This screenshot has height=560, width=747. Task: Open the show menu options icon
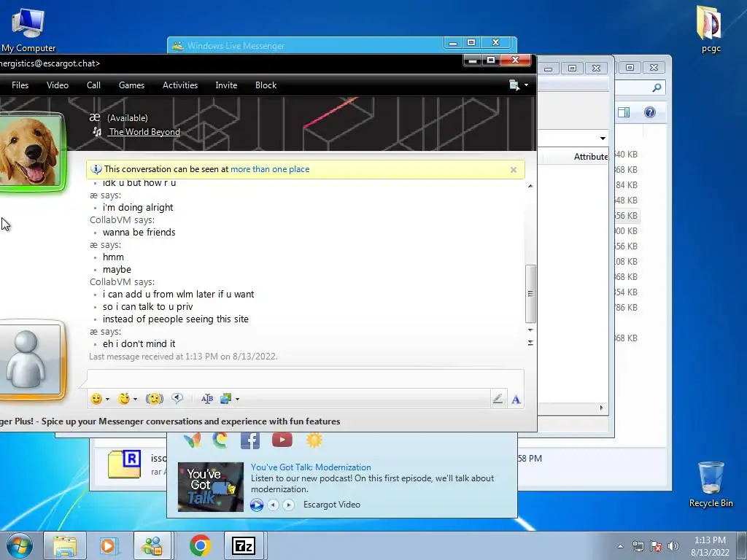point(519,85)
